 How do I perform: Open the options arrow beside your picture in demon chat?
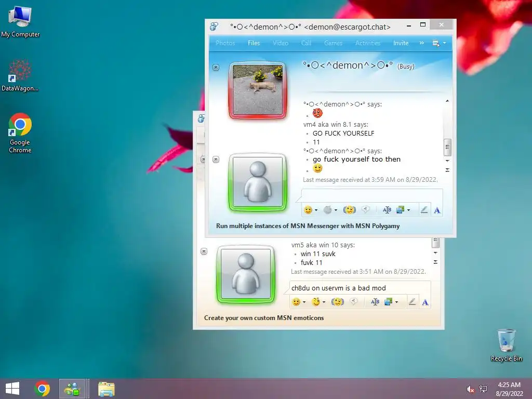[216, 159]
